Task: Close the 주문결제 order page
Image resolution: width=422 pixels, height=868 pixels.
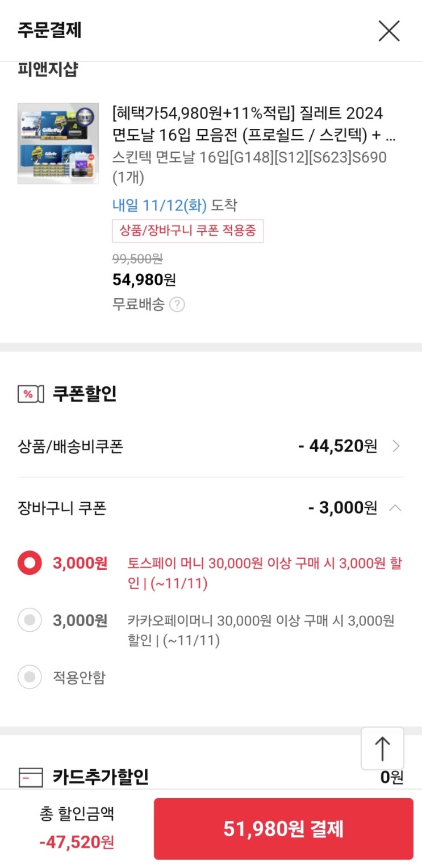Action: point(389,31)
